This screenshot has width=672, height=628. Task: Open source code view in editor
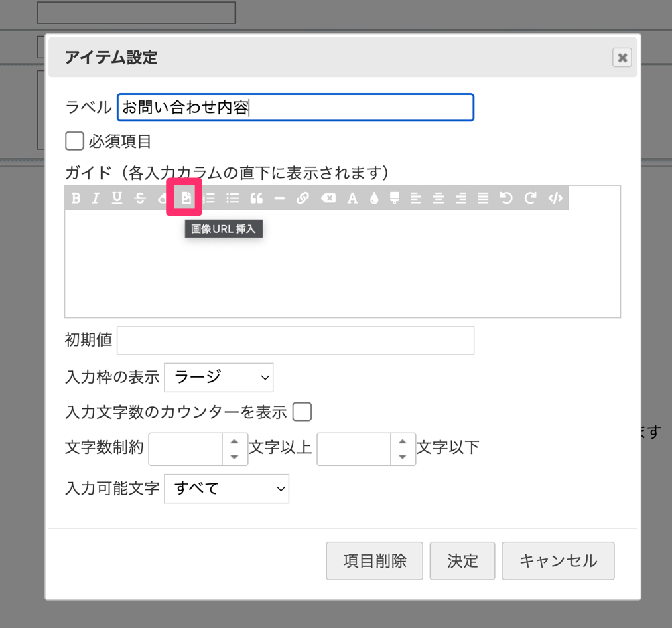(x=555, y=198)
